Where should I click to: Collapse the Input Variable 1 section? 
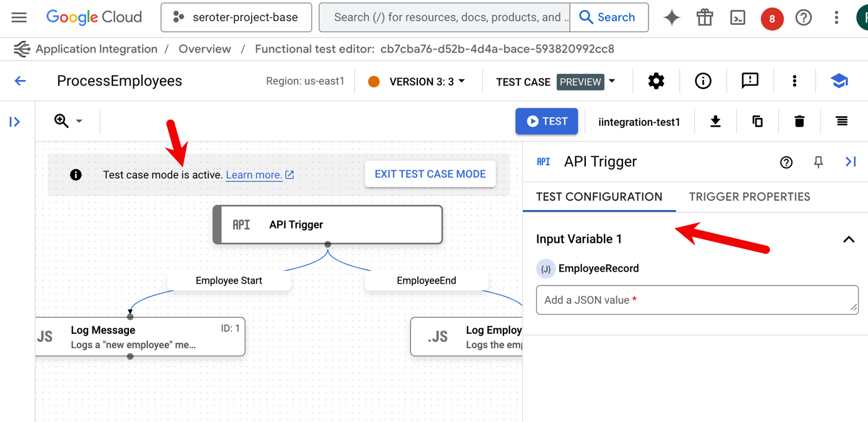[848, 240]
